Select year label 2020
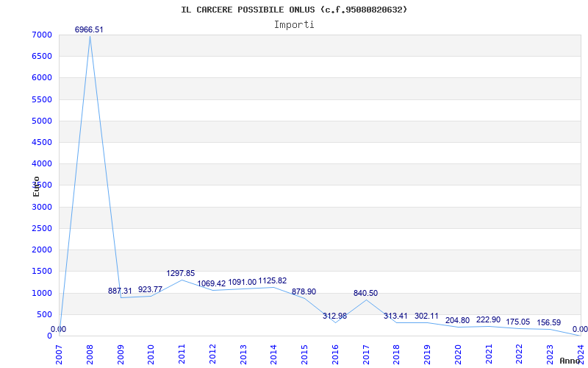 (x=458, y=355)
